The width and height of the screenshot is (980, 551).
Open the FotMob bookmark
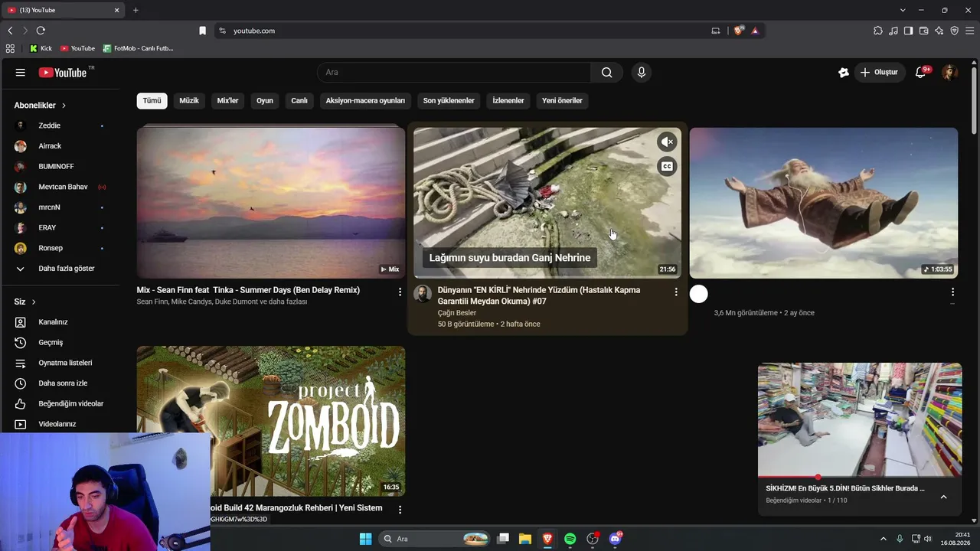(139, 48)
